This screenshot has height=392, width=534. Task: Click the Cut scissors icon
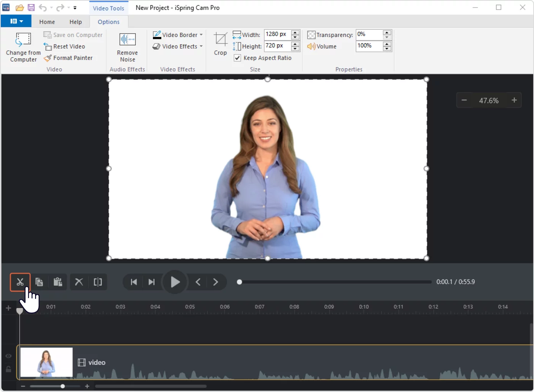[x=20, y=282]
